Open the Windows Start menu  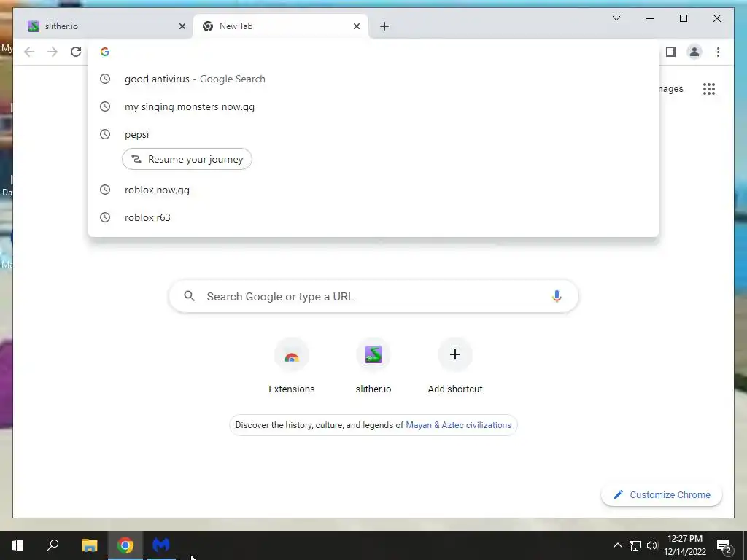pyautogui.click(x=18, y=545)
